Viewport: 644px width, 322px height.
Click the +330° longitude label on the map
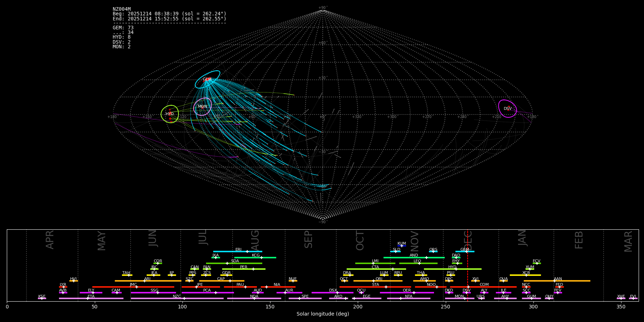357,117
